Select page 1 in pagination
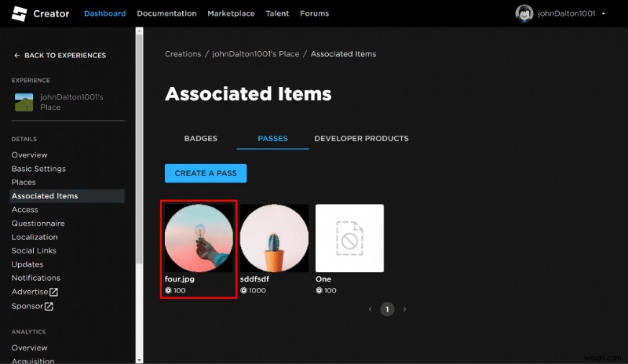The image size is (628, 364). [x=387, y=309]
